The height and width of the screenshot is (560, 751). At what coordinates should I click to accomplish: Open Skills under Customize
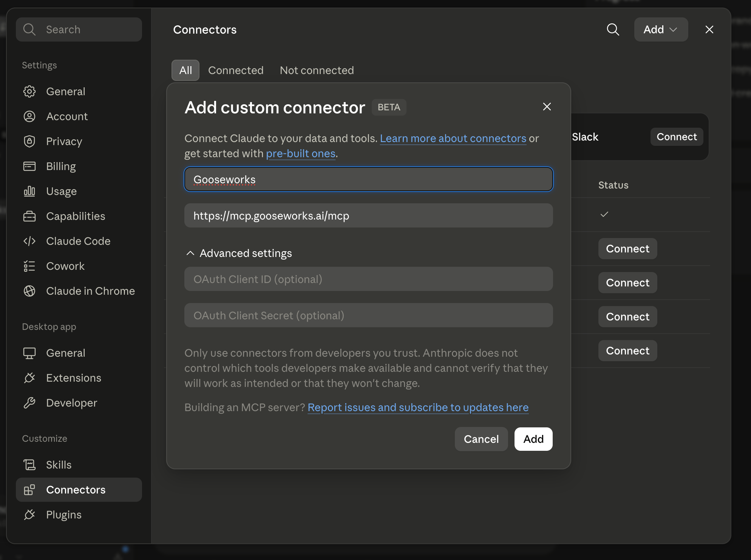point(79,465)
